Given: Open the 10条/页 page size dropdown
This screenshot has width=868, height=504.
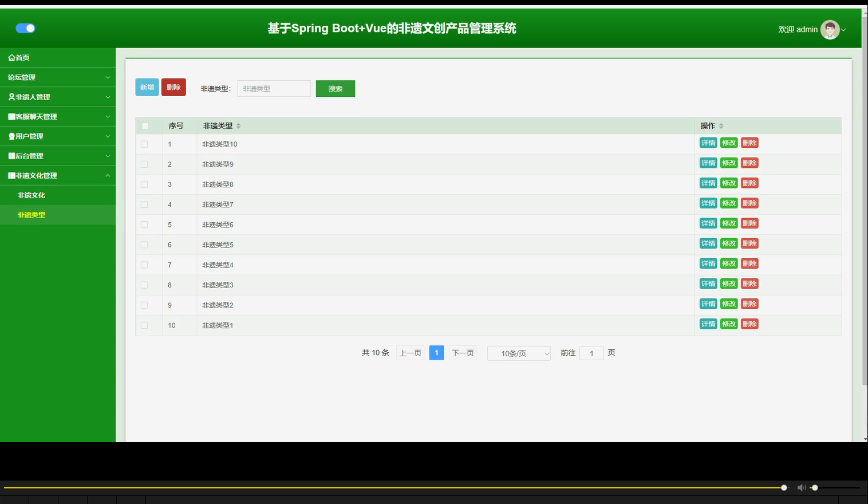Looking at the screenshot, I should [x=518, y=353].
